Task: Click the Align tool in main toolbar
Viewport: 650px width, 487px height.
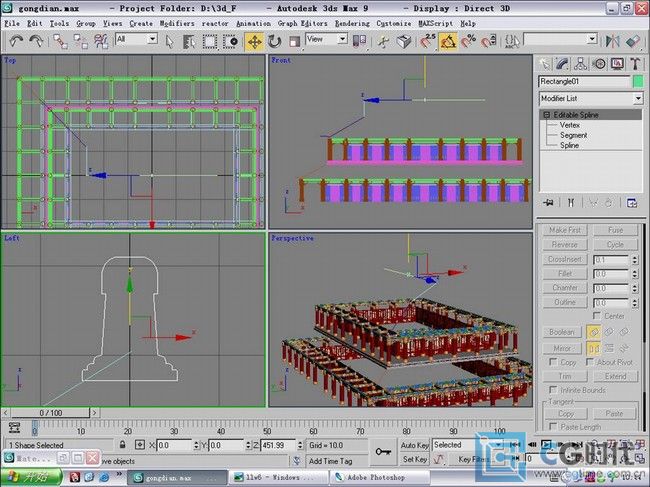Action: point(633,41)
